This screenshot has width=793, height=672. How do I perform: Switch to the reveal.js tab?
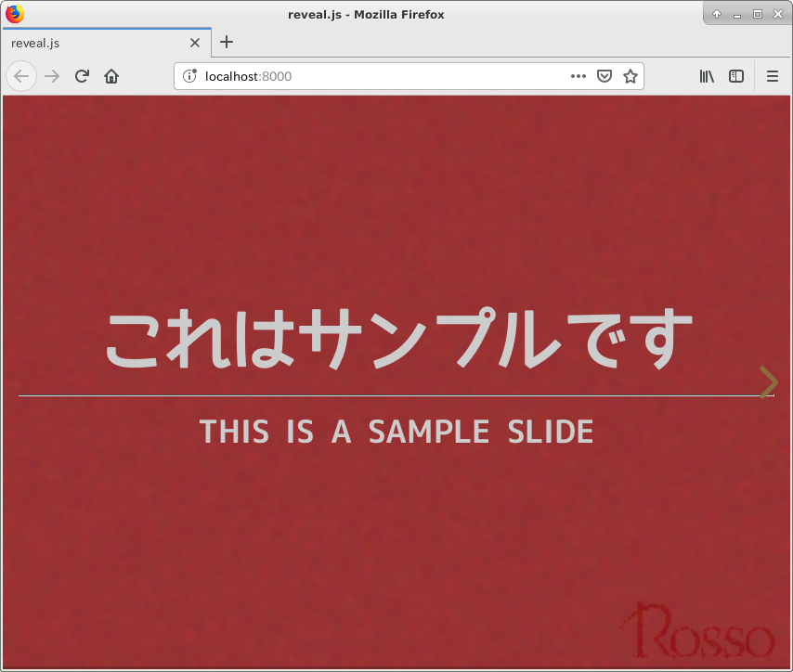click(x=93, y=42)
